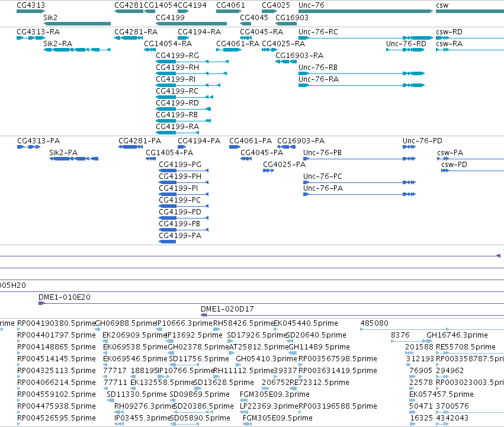Select transcript CG4025-RA
This screenshot has width=504, height=427.
(269, 50)
